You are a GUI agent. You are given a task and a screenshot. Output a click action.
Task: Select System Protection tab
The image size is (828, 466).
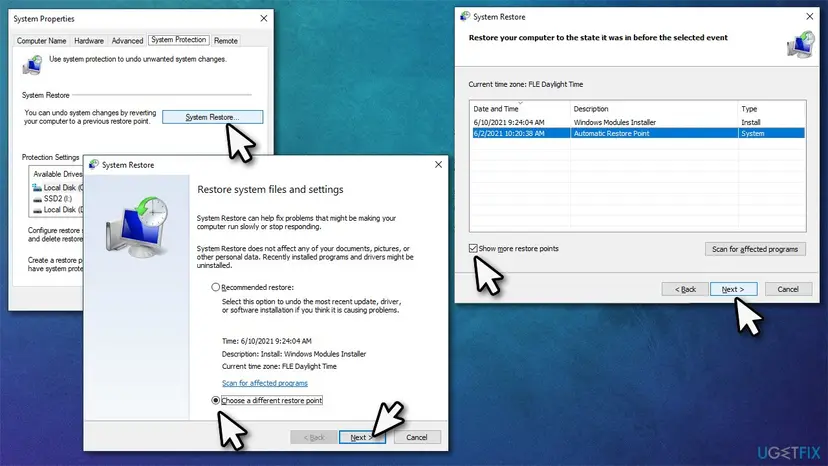(x=178, y=40)
